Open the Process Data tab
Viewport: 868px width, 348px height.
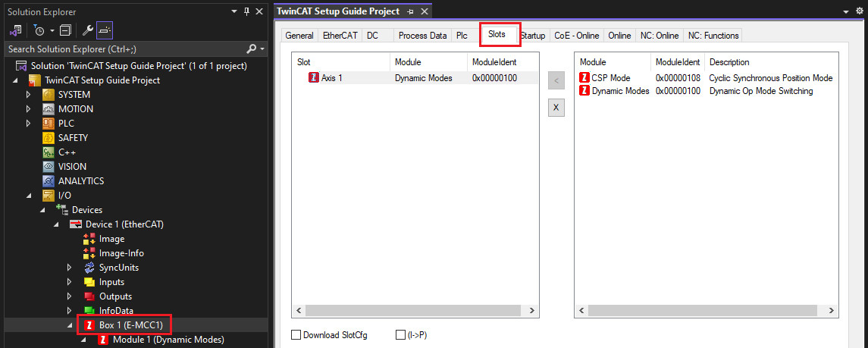(x=423, y=36)
